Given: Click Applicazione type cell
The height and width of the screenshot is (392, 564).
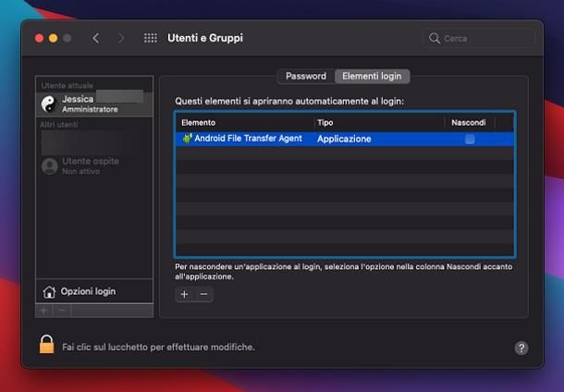Looking at the screenshot, I should point(344,139).
